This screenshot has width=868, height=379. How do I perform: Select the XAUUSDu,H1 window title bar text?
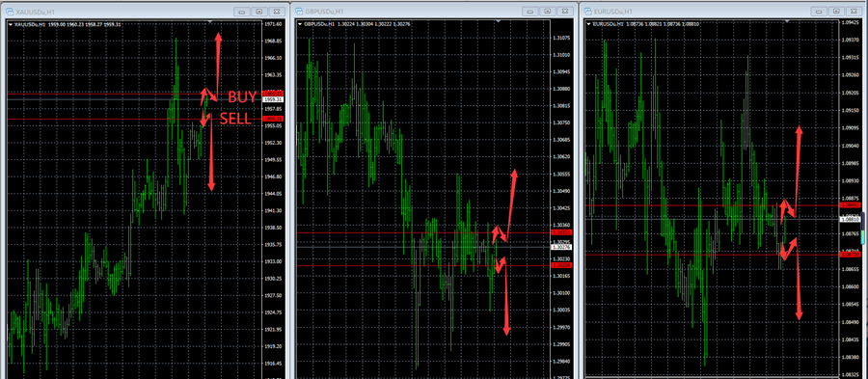pyautogui.click(x=34, y=12)
